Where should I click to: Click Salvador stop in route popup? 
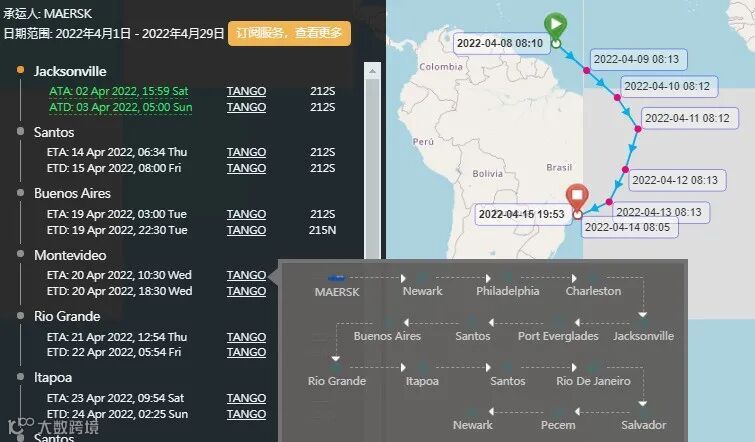point(643,425)
